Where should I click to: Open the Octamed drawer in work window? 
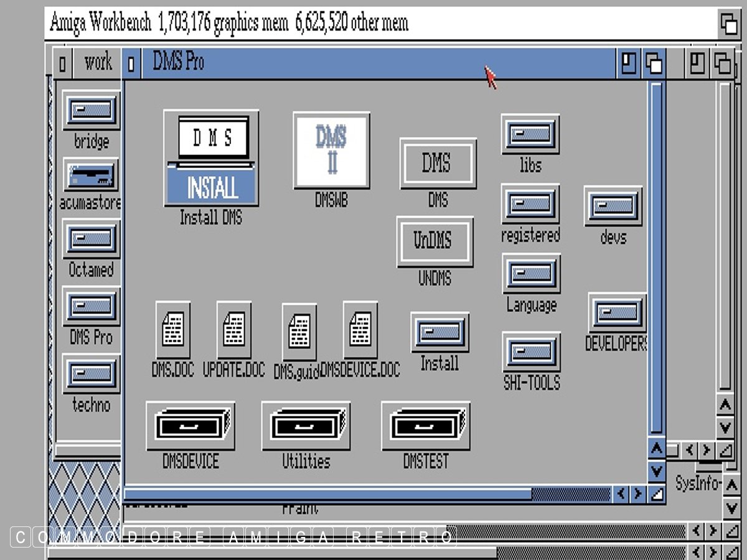(x=91, y=239)
